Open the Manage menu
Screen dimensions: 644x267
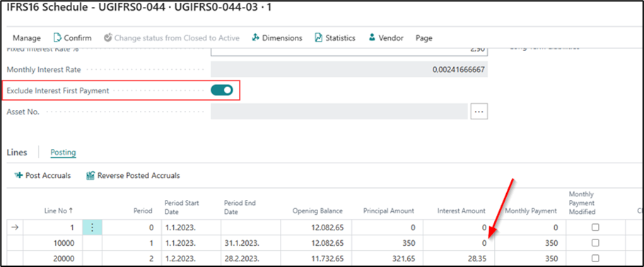(27, 38)
